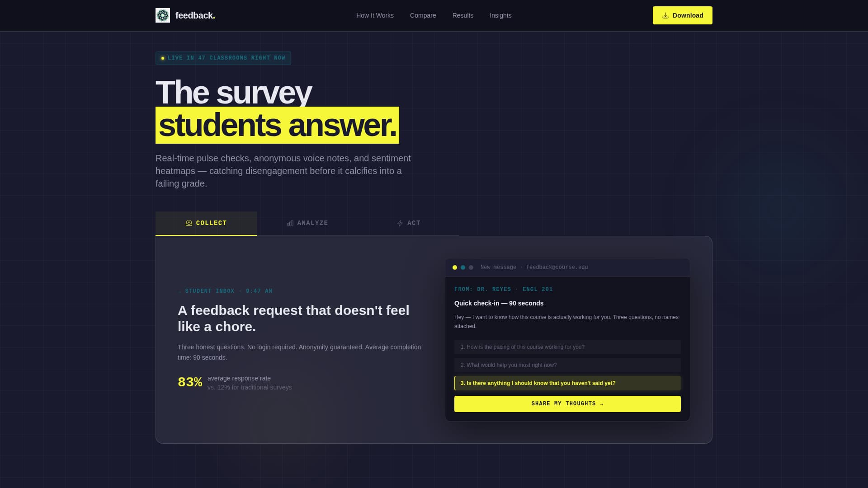Select highlighted question 3 in the email
The width and height of the screenshot is (868, 488).
pyautogui.click(x=567, y=383)
